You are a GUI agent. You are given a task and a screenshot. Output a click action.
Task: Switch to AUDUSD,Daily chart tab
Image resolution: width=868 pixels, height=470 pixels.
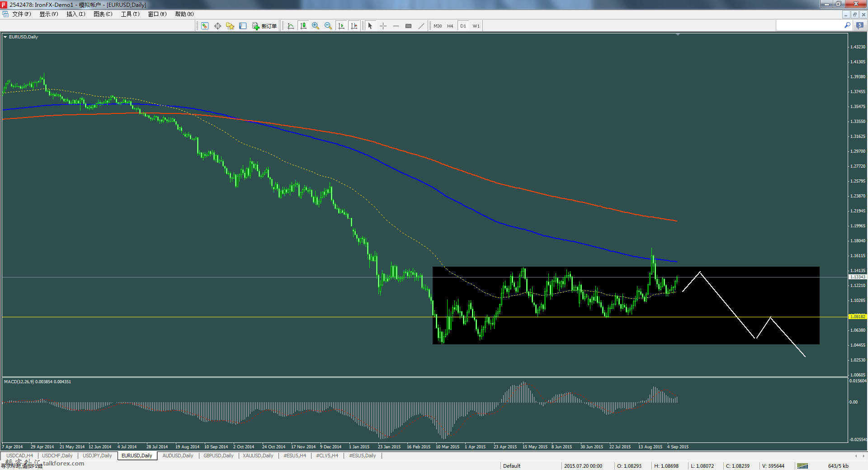click(178, 456)
